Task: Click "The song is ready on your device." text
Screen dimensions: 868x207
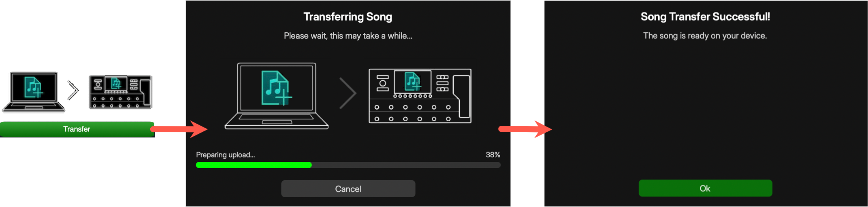Action: [x=705, y=36]
